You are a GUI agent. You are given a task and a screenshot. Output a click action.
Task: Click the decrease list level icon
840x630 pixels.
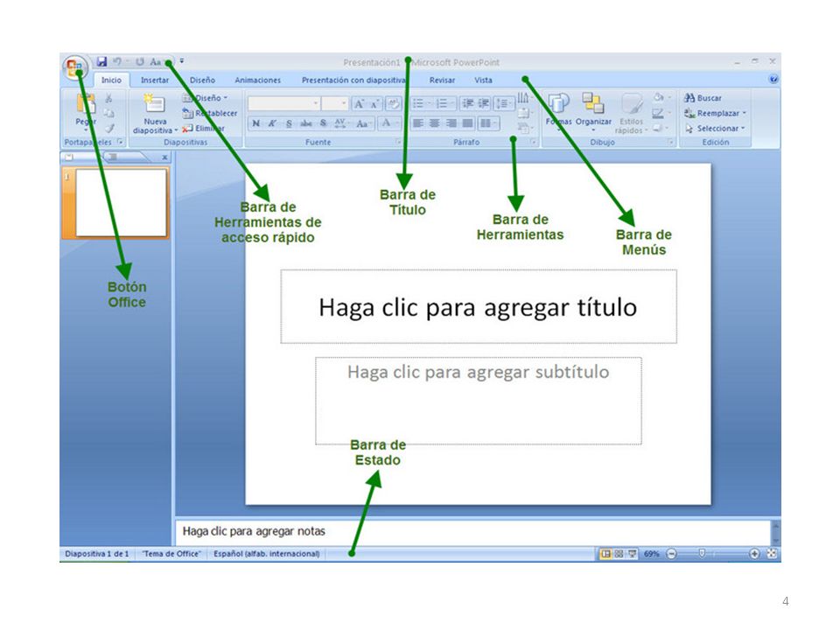point(467,103)
